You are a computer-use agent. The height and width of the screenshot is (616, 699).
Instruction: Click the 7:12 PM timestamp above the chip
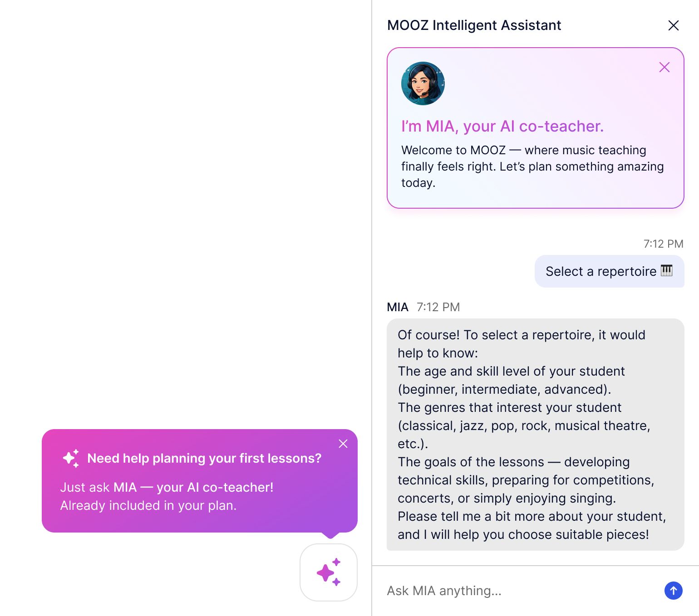[663, 244]
